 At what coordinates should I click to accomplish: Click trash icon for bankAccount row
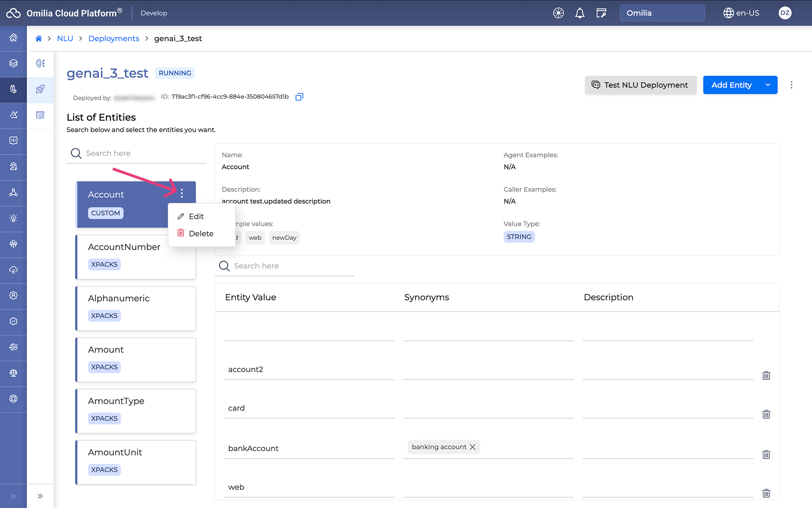(x=766, y=454)
